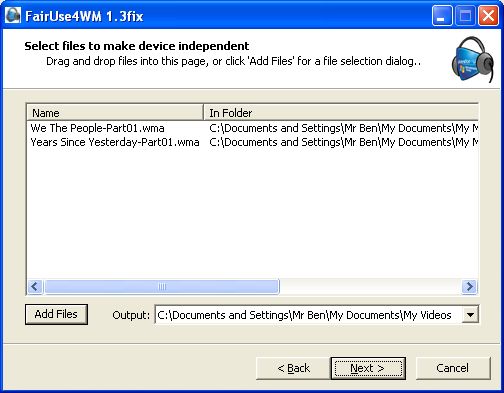Minimize the FairUse4WM window
This screenshot has height=393, width=504.
[442, 16]
